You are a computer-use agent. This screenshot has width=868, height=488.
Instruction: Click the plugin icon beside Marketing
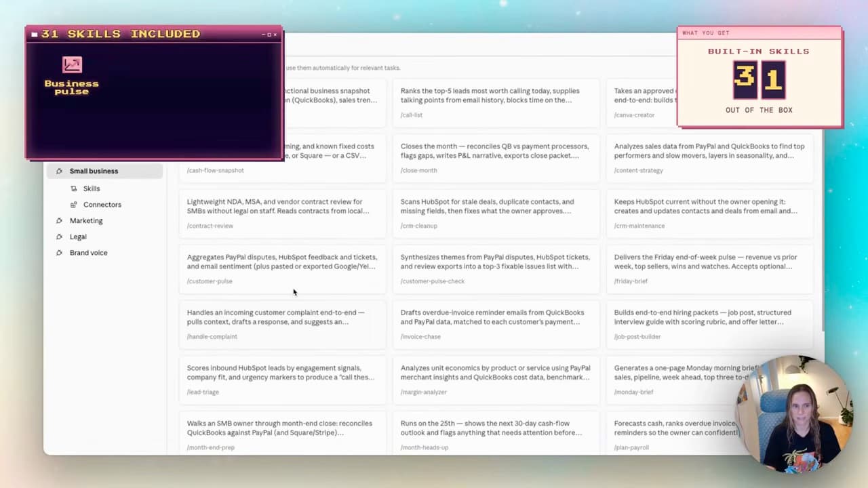[59, 221]
